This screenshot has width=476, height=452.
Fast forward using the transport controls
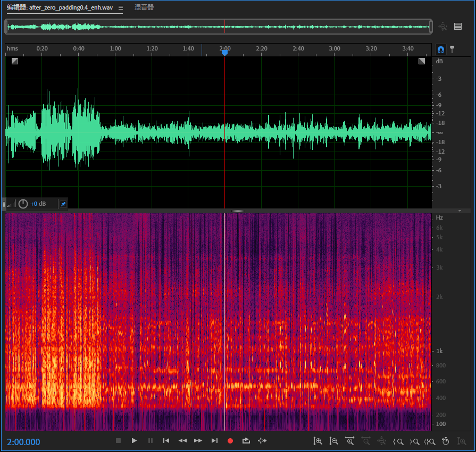(x=198, y=441)
